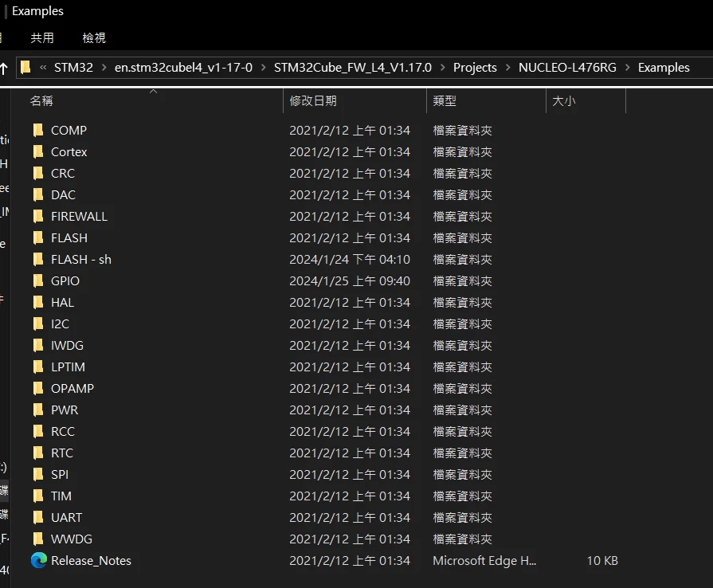
Task: Click the 10 KB size cell
Action: [602, 561]
